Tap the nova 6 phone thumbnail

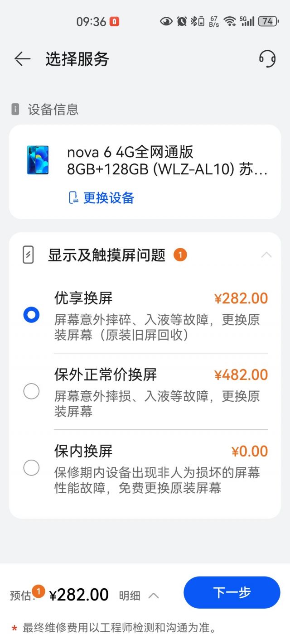click(38, 160)
